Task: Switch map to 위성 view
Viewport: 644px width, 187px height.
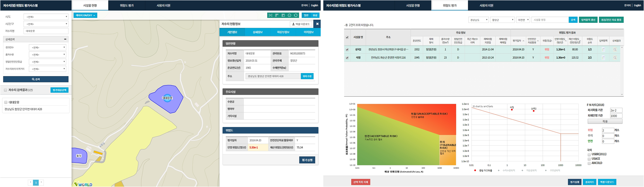Action: point(315,15)
